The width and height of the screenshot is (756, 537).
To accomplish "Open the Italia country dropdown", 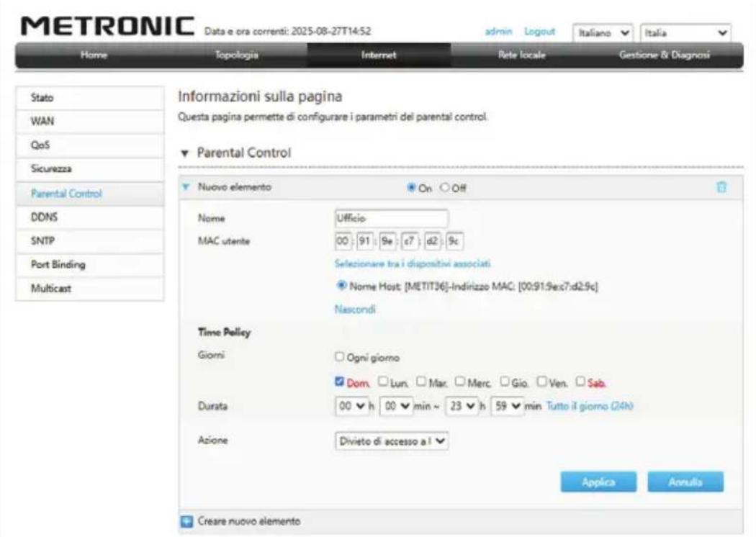I will (685, 33).
